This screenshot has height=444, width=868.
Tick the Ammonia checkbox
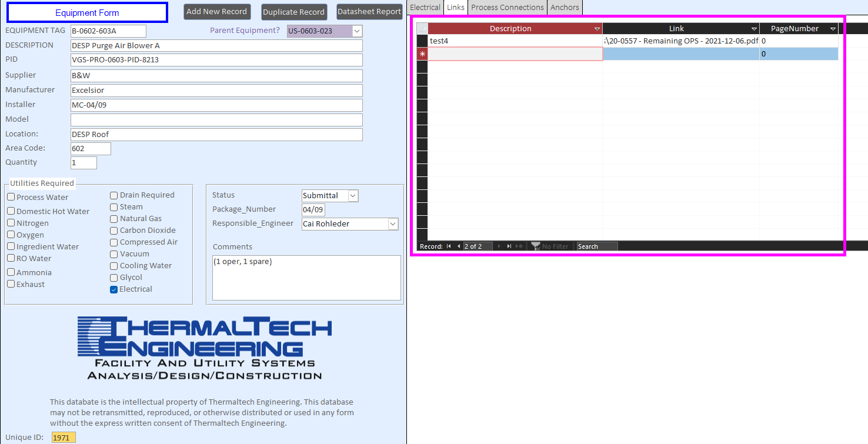[11, 272]
